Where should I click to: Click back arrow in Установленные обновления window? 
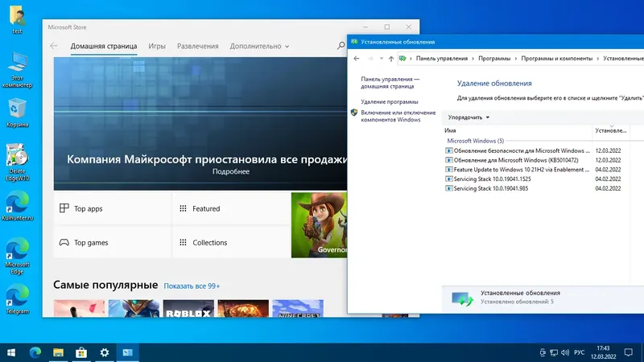357,59
